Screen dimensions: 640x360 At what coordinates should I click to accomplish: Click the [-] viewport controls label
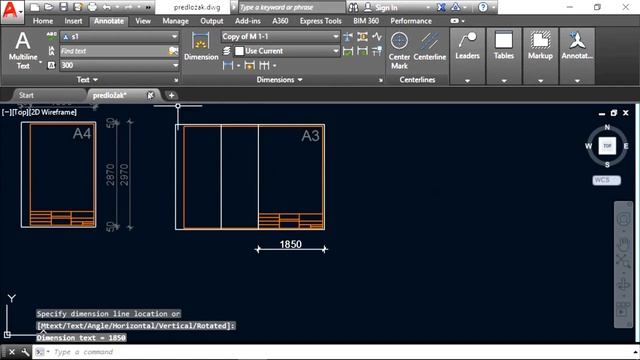(x=6, y=112)
